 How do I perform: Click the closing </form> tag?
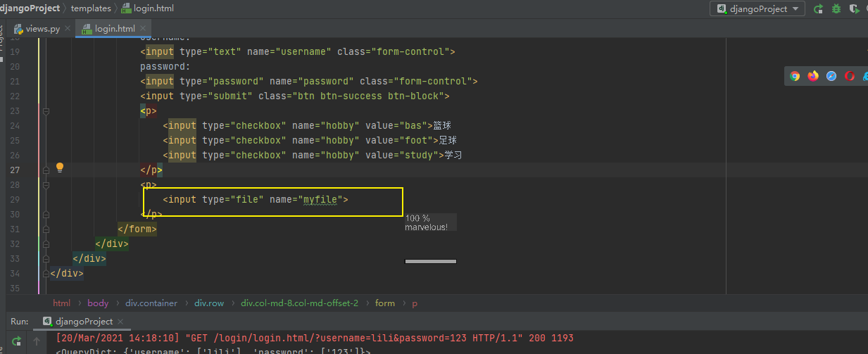coord(137,229)
